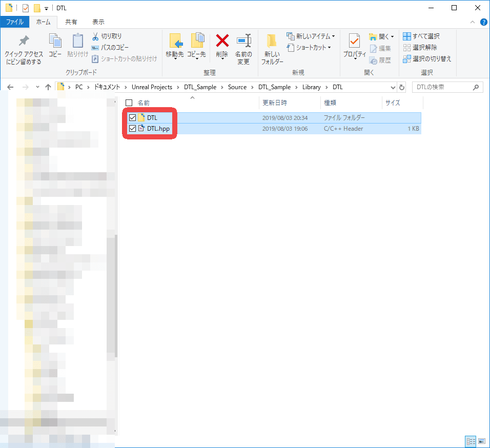
Task: Switch to large icons view mode
Action: 481,441
